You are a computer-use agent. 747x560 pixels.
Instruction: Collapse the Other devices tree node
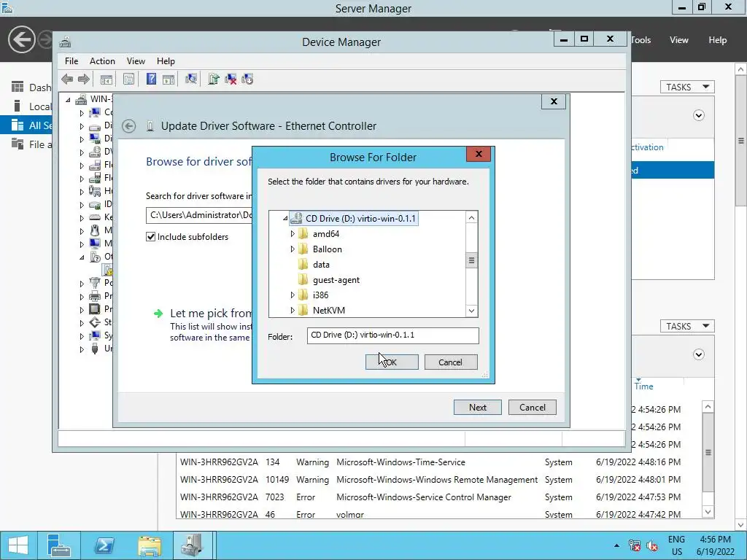click(82, 257)
